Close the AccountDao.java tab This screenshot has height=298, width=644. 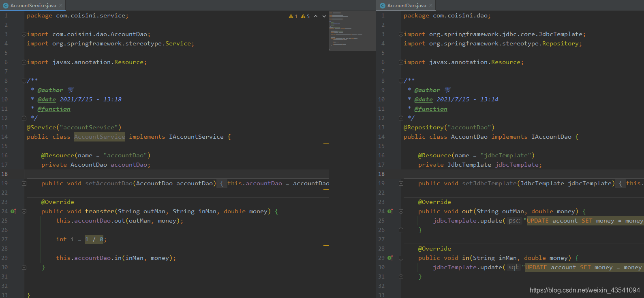pyautogui.click(x=431, y=5)
